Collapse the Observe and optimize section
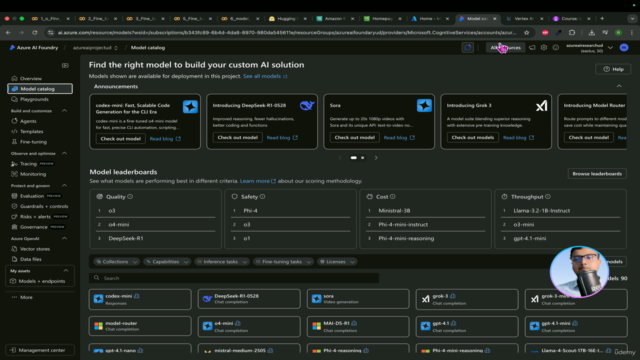640x360 pixels. pyautogui.click(x=64, y=153)
